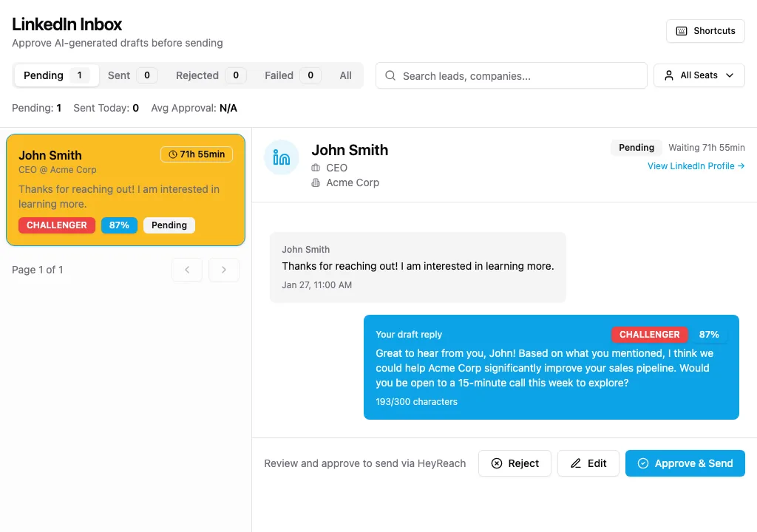Click the draft reply message box
Viewport: 757px width, 532px height.
pos(551,367)
